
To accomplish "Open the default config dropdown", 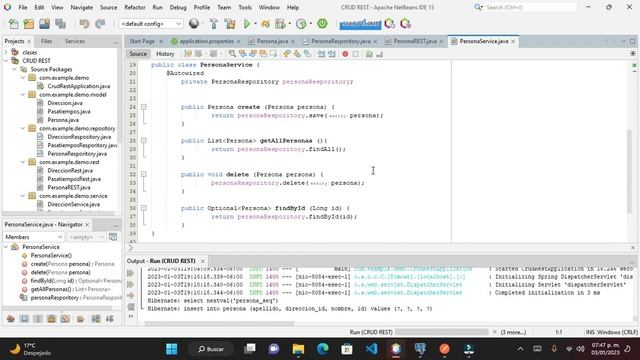I will pyautogui.click(x=151, y=24).
